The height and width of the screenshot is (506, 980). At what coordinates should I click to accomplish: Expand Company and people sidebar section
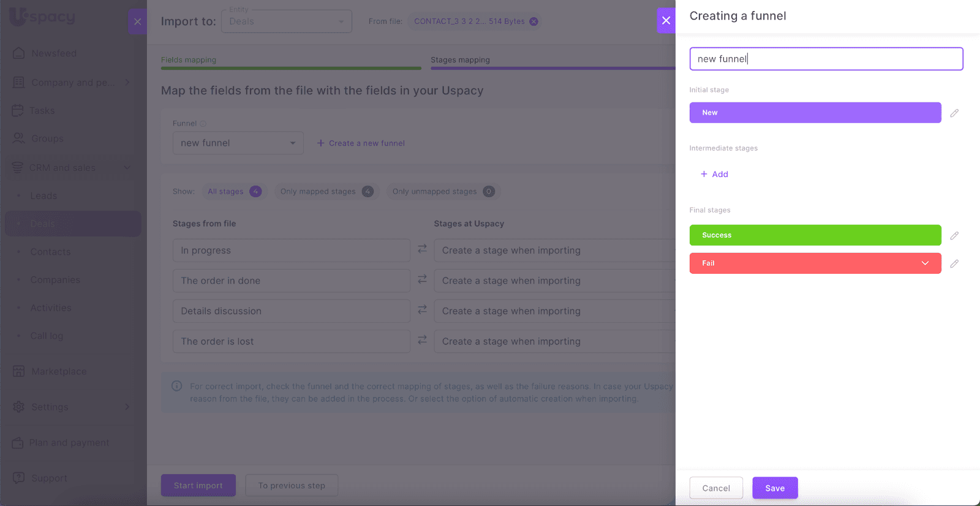tap(127, 82)
